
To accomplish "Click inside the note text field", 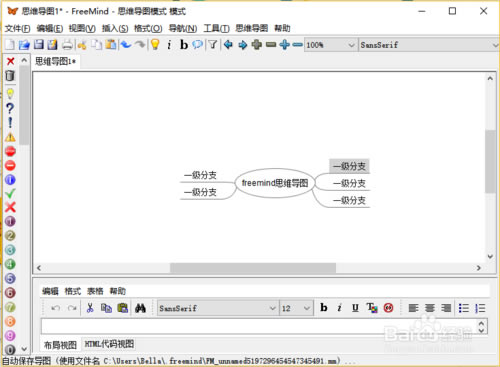I will [260, 326].
